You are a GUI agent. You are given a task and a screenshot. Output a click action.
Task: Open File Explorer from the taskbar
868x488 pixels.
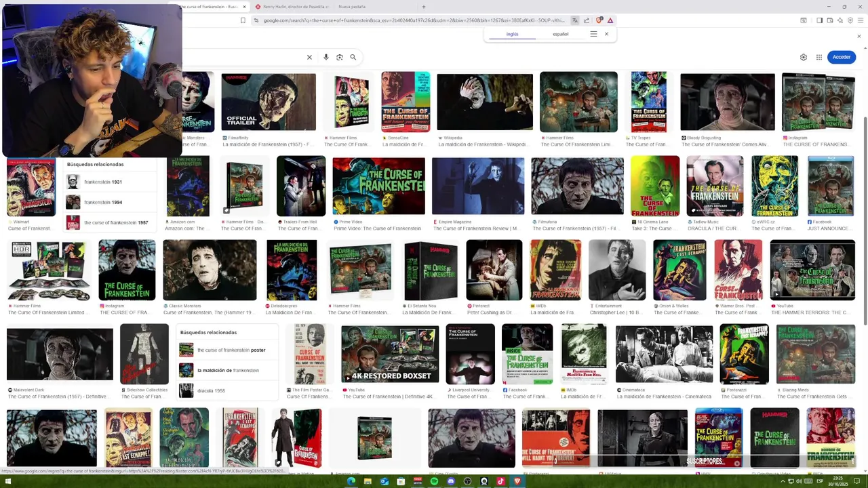368,481
